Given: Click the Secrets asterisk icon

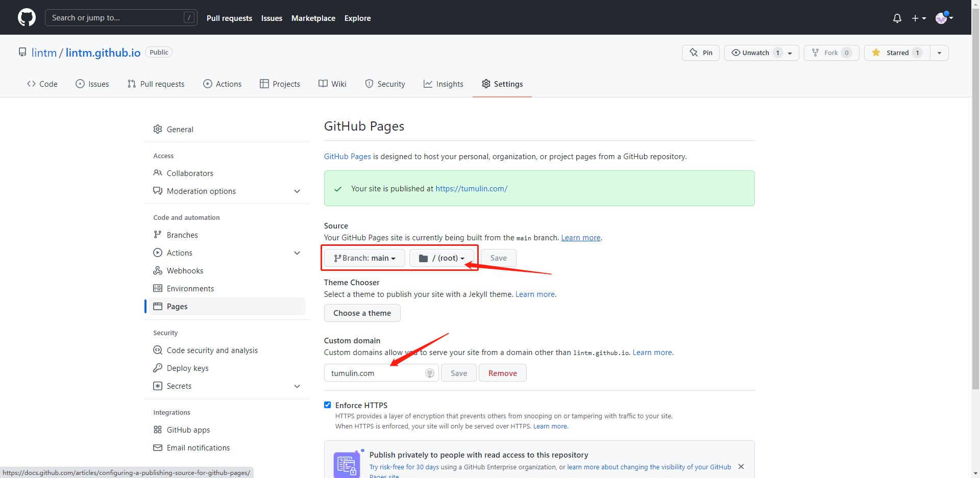Looking at the screenshot, I should click(158, 386).
